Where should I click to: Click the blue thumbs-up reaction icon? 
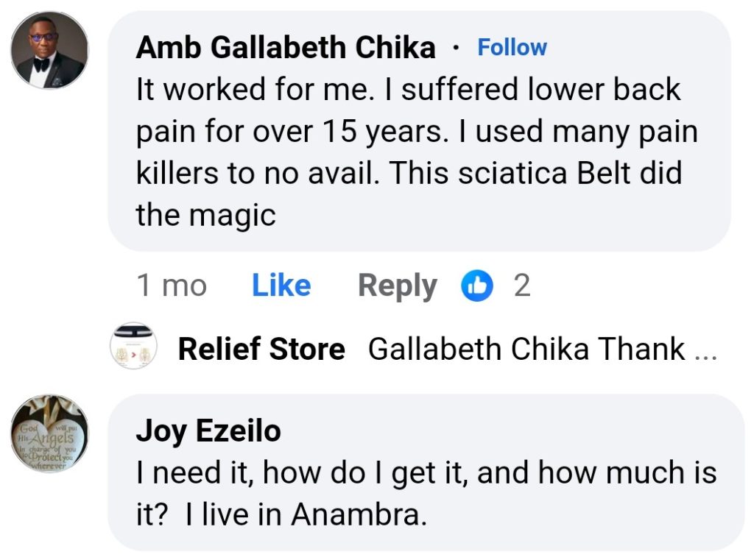(x=476, y=286)
